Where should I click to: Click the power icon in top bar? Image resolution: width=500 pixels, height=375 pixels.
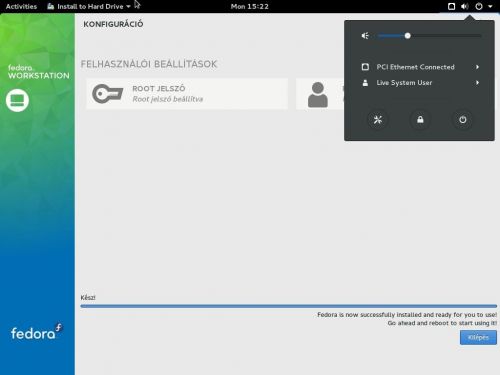(x=479, y=6)
